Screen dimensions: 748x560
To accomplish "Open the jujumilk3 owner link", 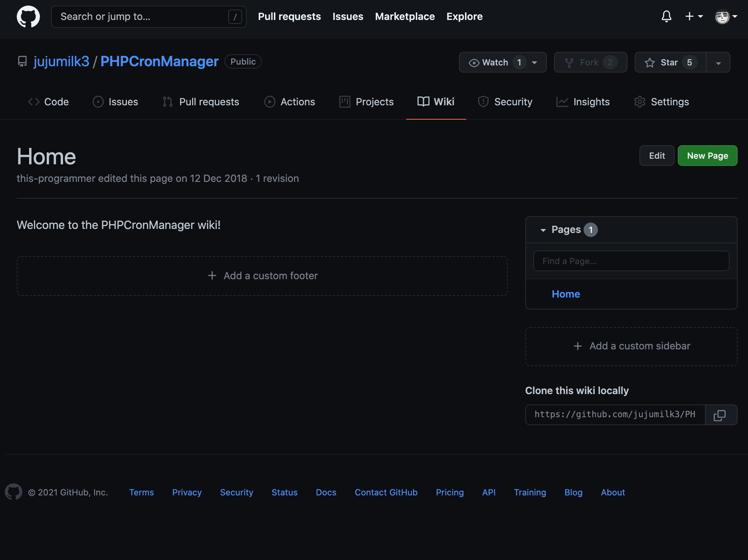I will 61,61.
